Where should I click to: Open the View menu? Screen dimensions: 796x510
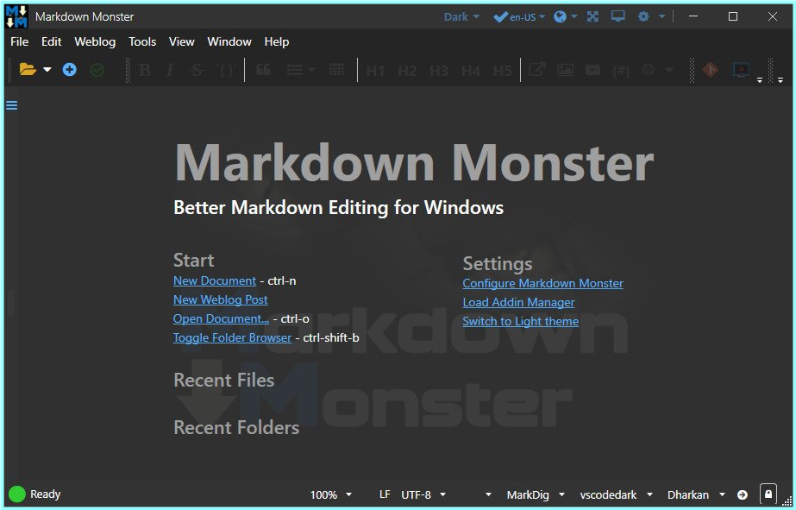coord(181,42)
